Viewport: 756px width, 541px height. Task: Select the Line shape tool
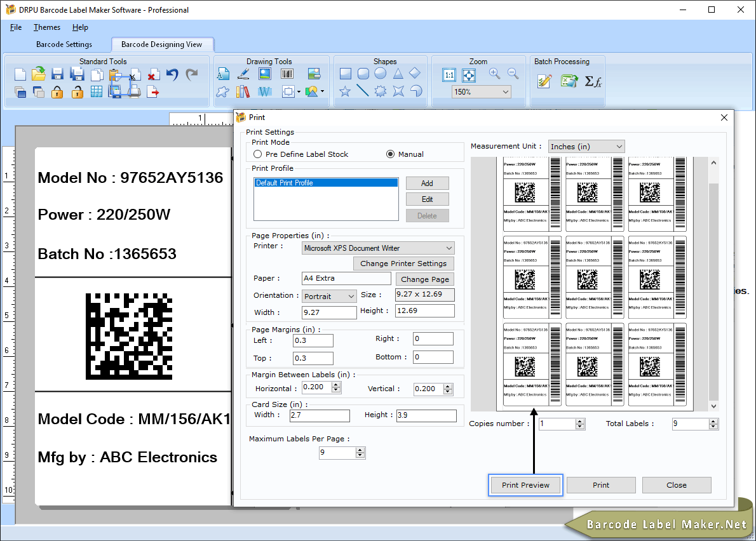(363, 91)
